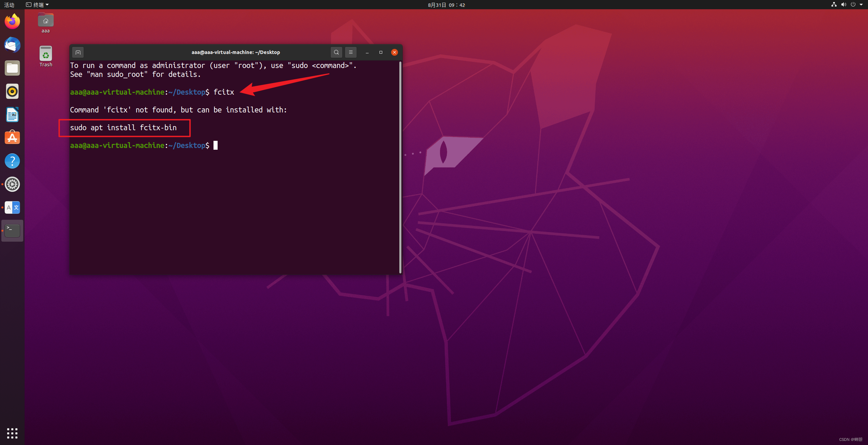Open LibreOffice Writer from dock
Image resolution: width=868 pixels, height=445 pixels.
coord(12,114)
